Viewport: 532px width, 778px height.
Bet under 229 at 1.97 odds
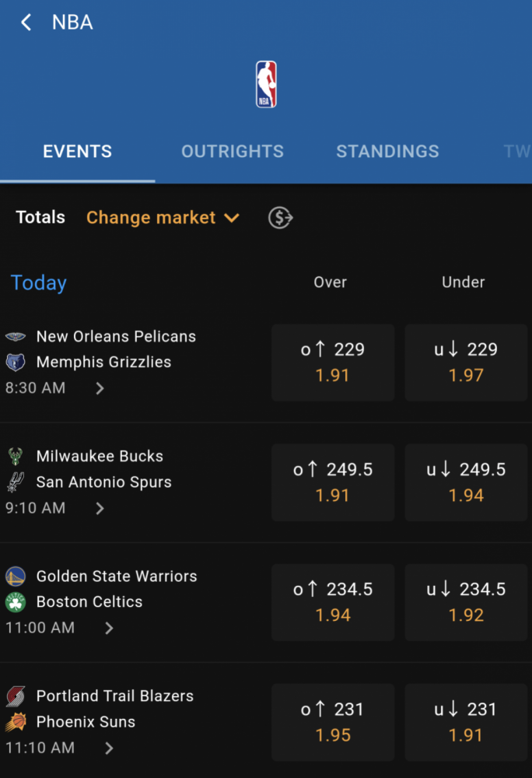tap(466, 363)
